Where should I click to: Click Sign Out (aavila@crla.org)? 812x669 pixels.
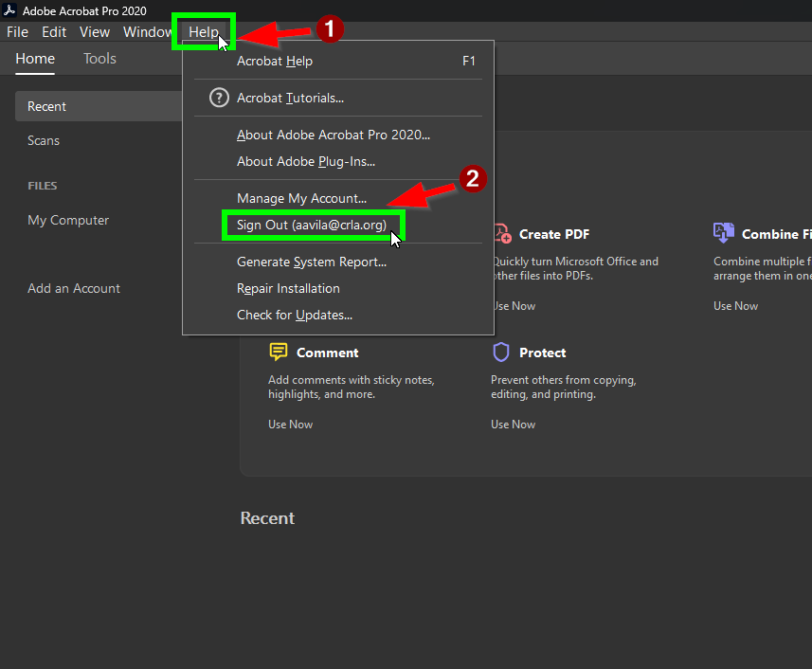(338, 226)
